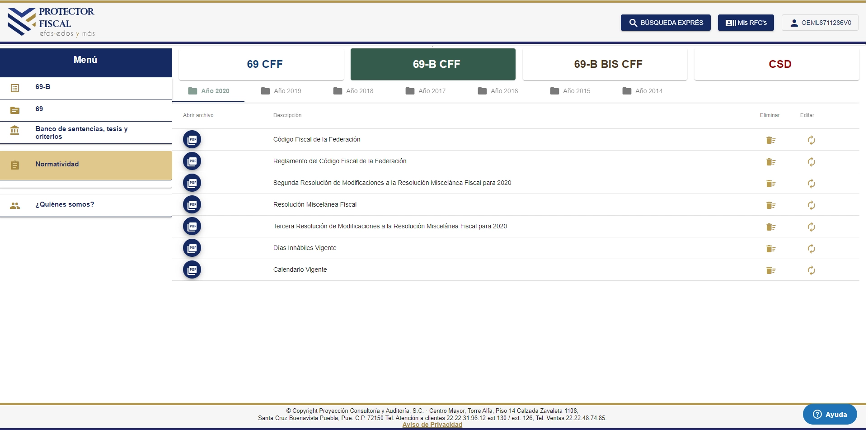Click the BÚSQUEDA EXPRÉS button
This screenshot has width=868, height=430.
tap(665, 23)
